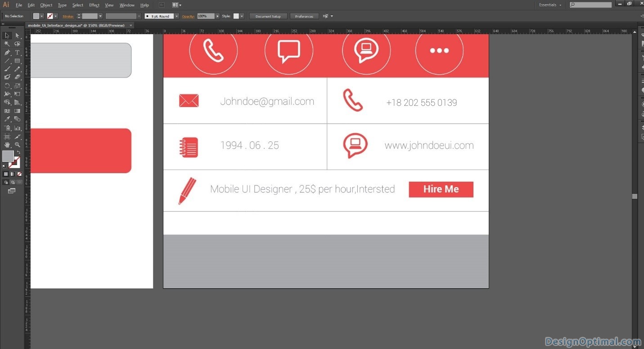644x349 pixels.
Task: Set paint mode to None
Action: coord(18,174)
